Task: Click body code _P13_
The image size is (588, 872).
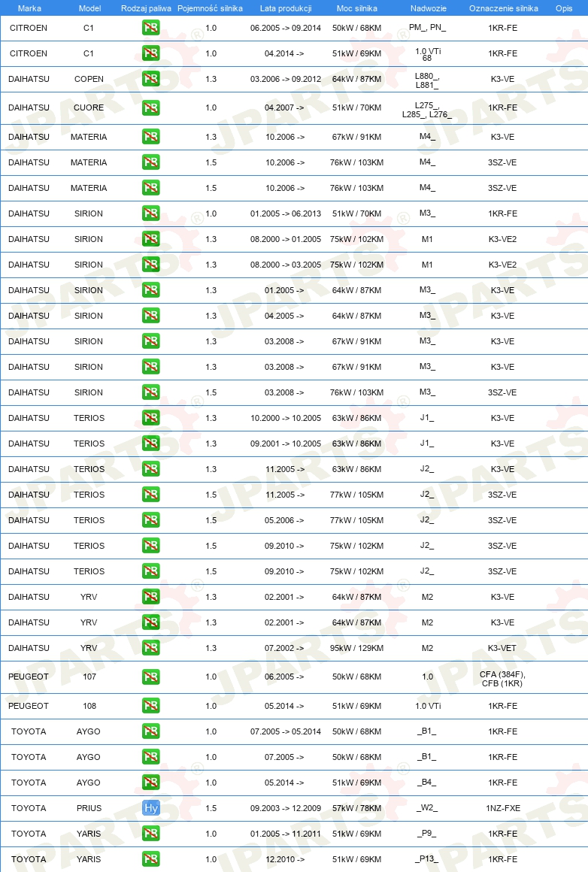Action: (x=426, y=859)
